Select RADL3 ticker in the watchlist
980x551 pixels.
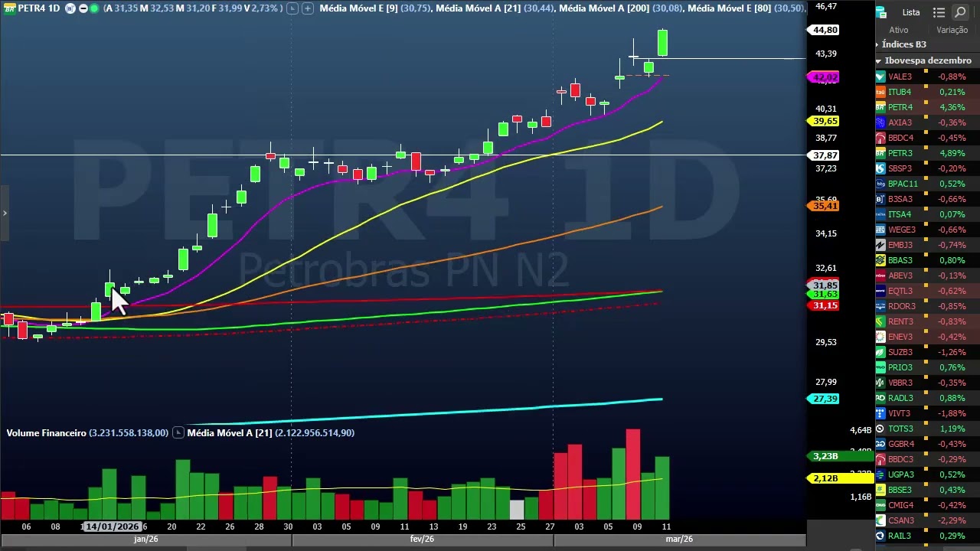900,398
